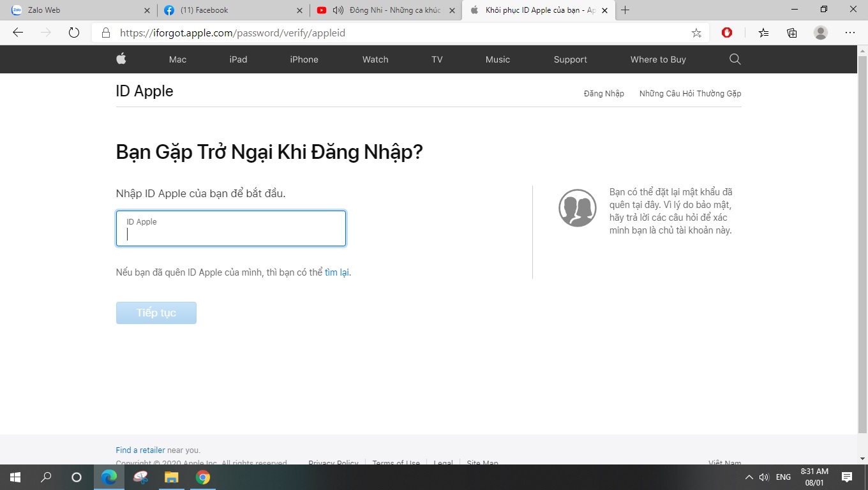Screen dimensions: 868x490
Task: Switch to the Đông Nhi YouTube tab
Action: 385,10
